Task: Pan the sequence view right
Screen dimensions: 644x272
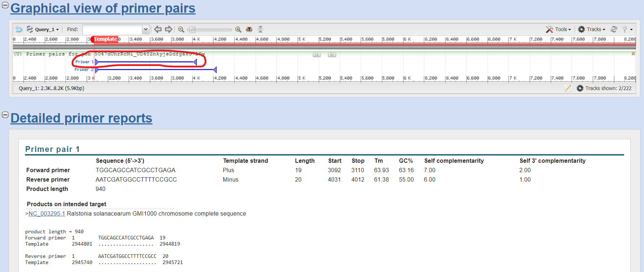Action: [x=168, y=29]
